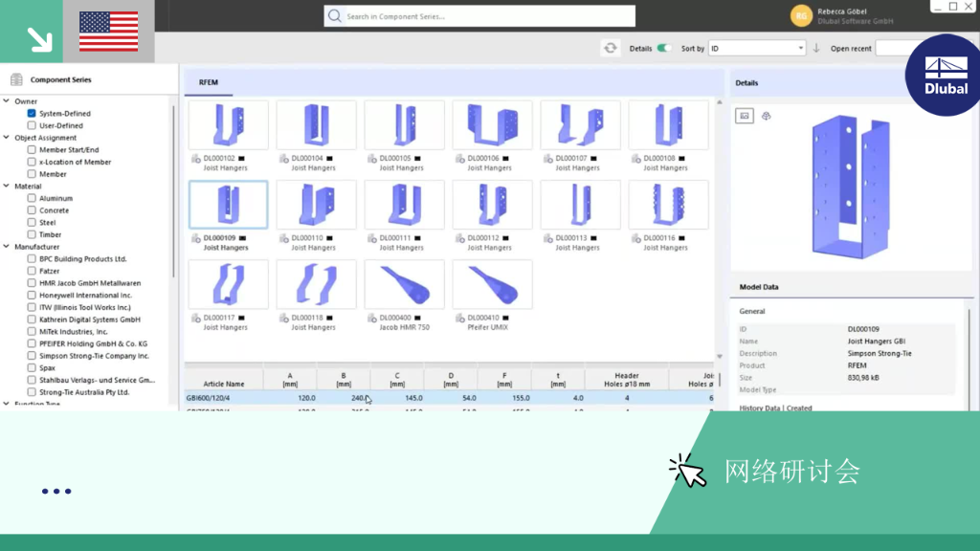Viewport: 980px width, 551px height.
Task: Click the image view icon in Details
Action: tap(745, 116)
